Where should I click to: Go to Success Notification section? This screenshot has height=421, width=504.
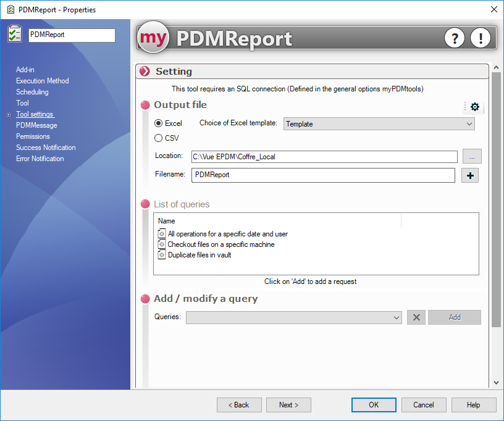click(x=46, y=148)
